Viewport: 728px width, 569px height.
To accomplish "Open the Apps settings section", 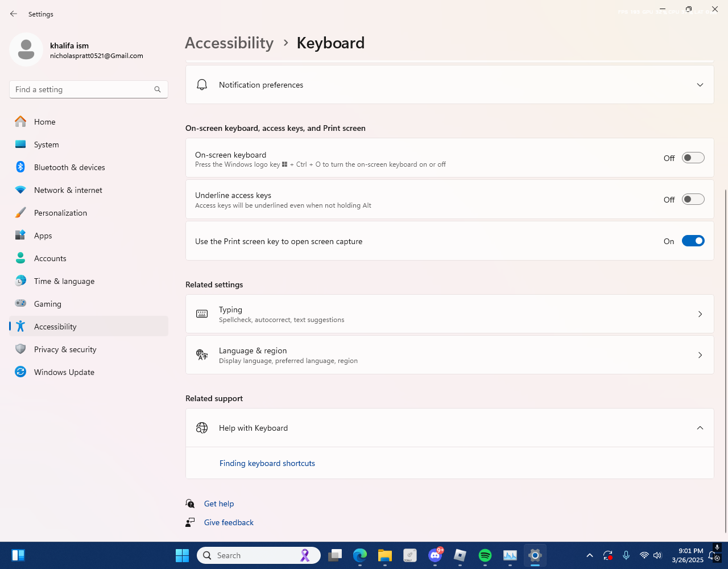I will [x=89, y=236].
